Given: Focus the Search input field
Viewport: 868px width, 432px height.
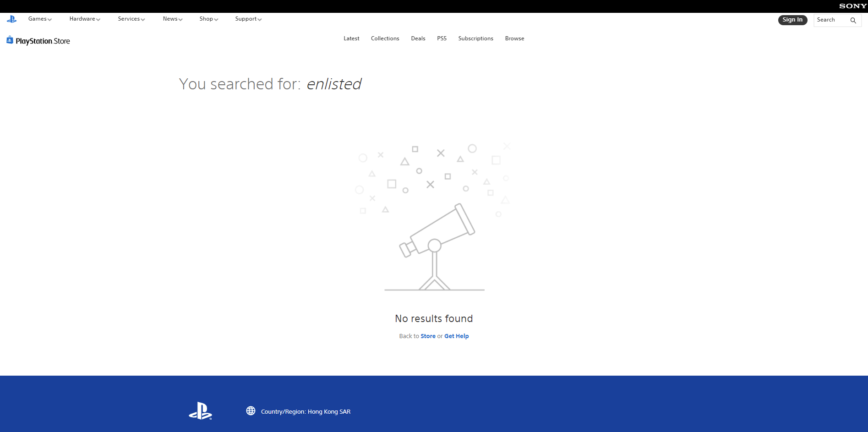Looking at the screenshot, I should 831,20.
